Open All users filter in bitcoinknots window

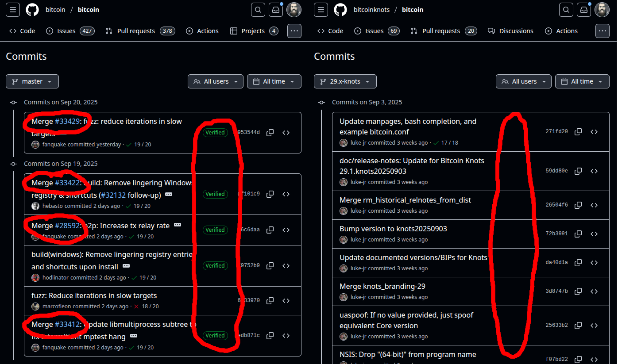[x=524, y=81]
